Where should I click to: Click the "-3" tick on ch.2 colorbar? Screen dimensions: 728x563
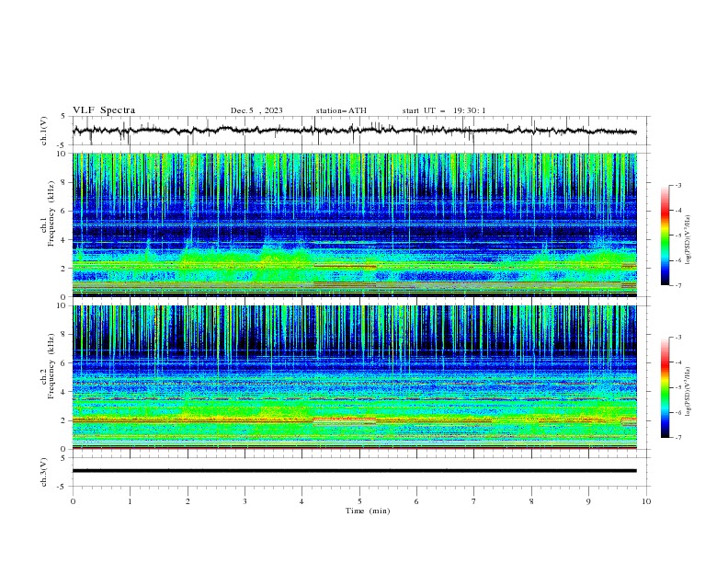(x=677, y=338)
